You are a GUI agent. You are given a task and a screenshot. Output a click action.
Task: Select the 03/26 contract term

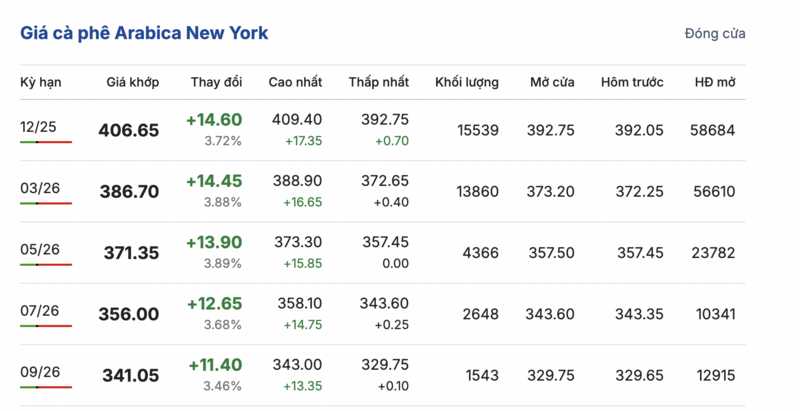click(x=40, y=187)
